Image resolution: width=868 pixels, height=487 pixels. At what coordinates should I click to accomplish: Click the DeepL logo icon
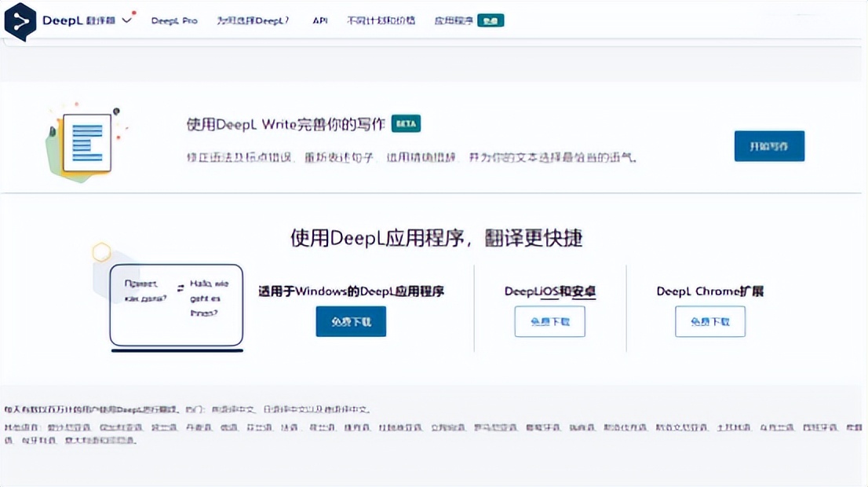coord(20,22)
